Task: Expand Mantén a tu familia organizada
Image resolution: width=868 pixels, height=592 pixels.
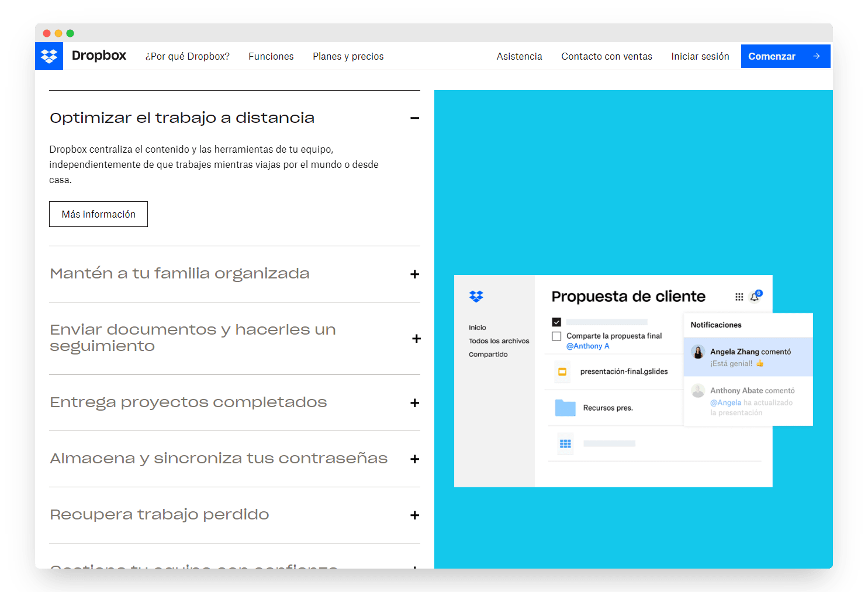Action: 414,274
